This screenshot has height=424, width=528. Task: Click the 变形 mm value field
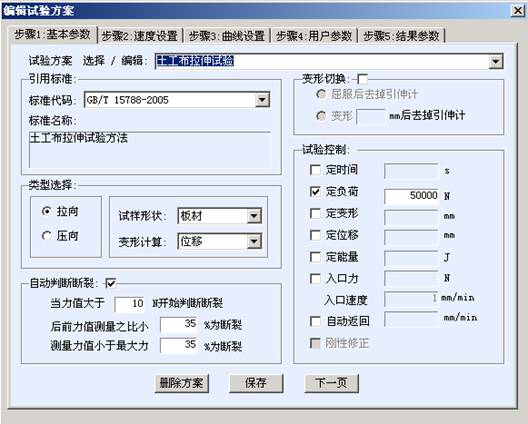click(x=370, y=116)
